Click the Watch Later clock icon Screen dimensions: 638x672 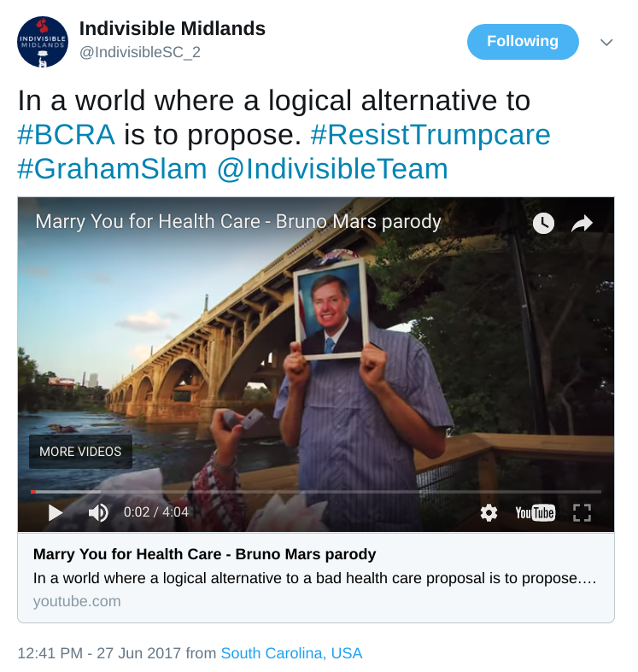point(543,223)
